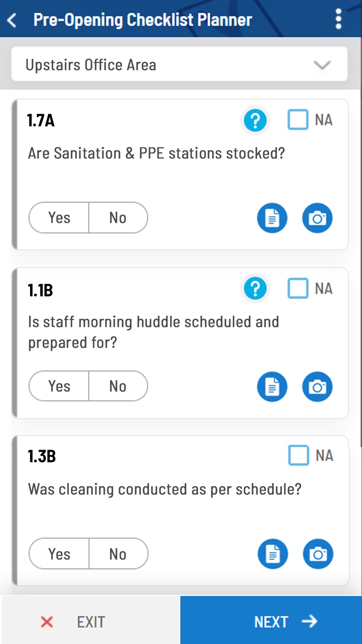Open help for question 1.1B
Screen dimensions: 362x644
pyautogui.click(x=255, y=289)
